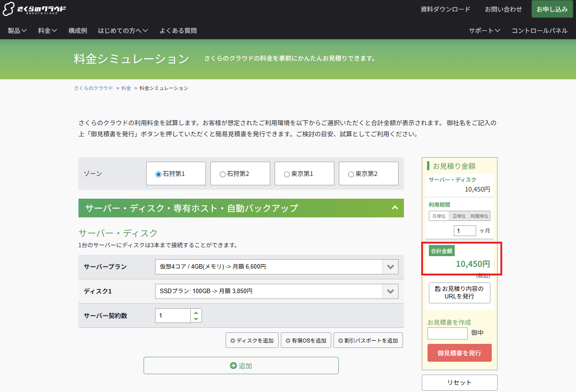
Task: Open the 料金 breadcrumb link
Action: [126, 88]
